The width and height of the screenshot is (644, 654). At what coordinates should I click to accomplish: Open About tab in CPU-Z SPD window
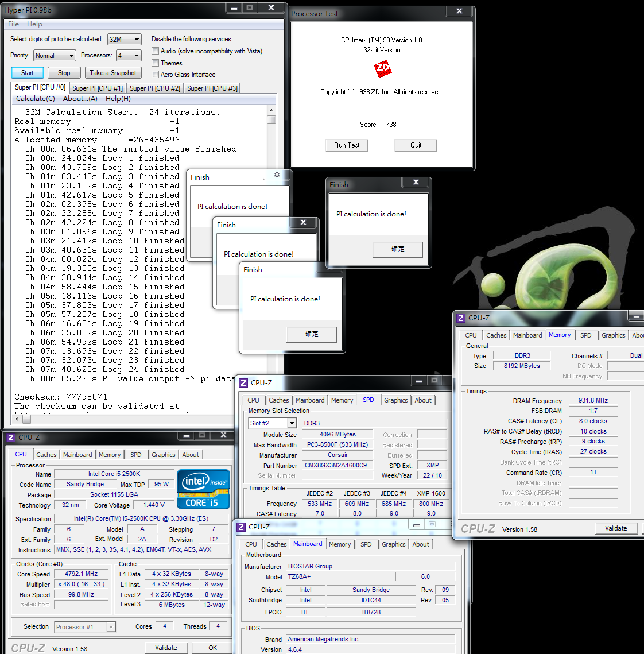click(423, 400)
